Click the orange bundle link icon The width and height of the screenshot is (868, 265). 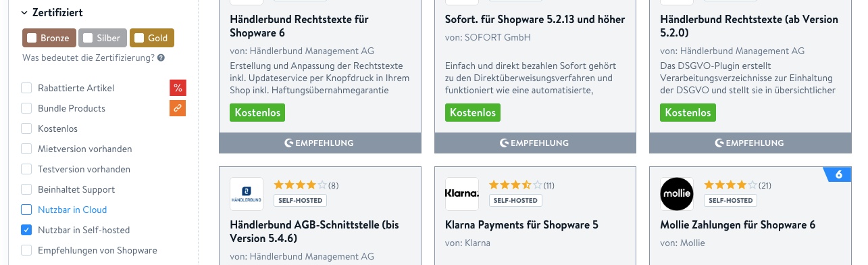(178, 108)
